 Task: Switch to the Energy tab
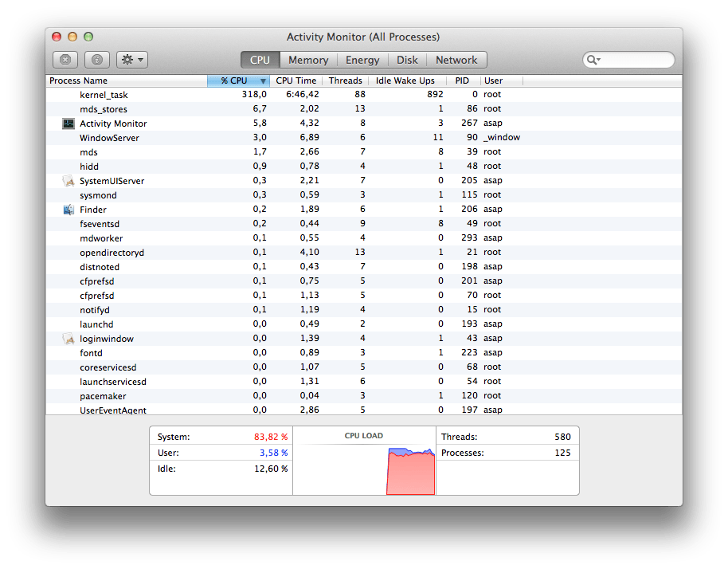coord(362,60)
